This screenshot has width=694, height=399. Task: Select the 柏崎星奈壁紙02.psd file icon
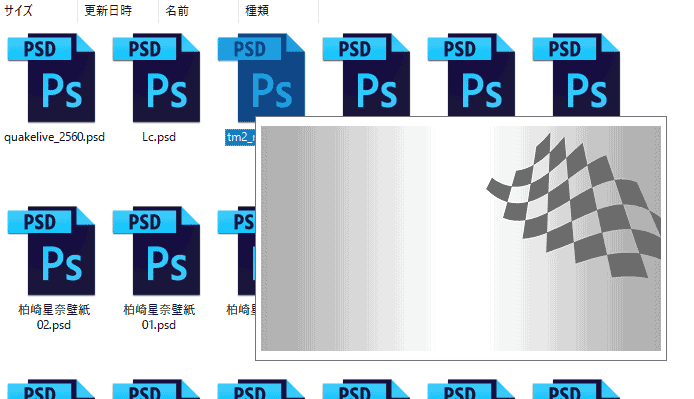point(51,251)
